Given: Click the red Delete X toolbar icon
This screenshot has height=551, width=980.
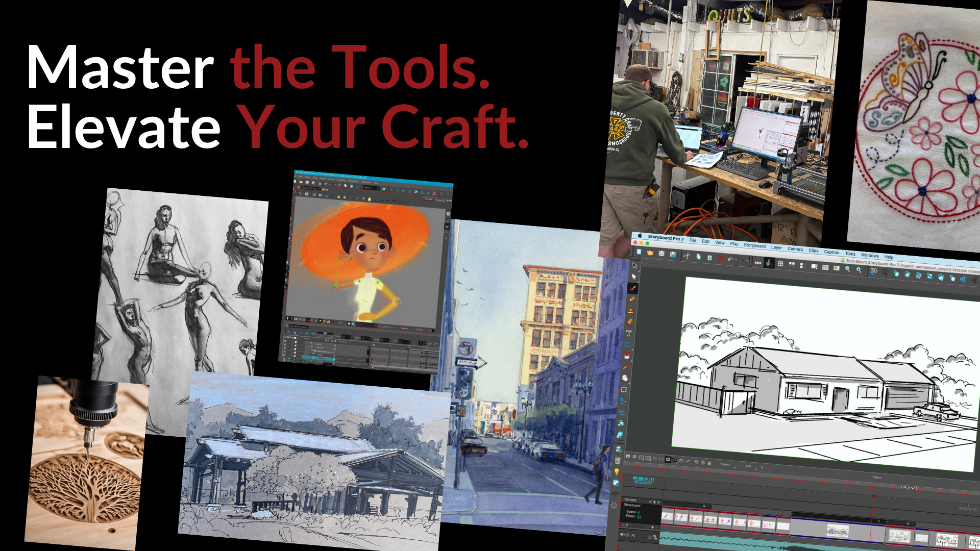Looking at the screenshot, I should (x=720, y=259).
